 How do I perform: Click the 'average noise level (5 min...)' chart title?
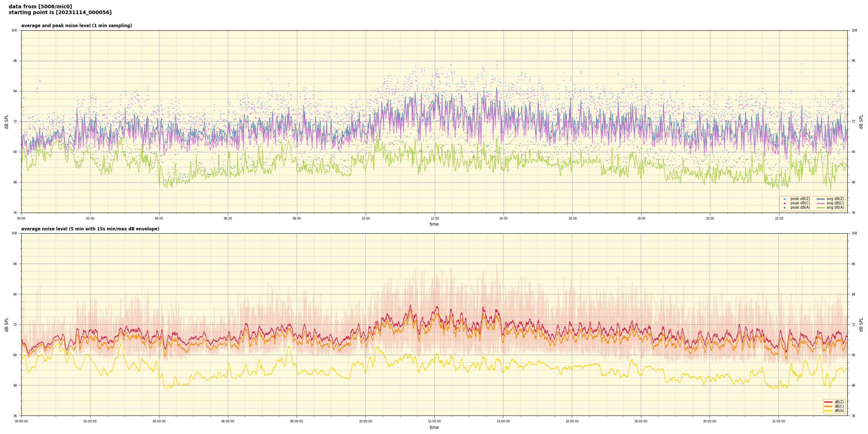[90, 229]
